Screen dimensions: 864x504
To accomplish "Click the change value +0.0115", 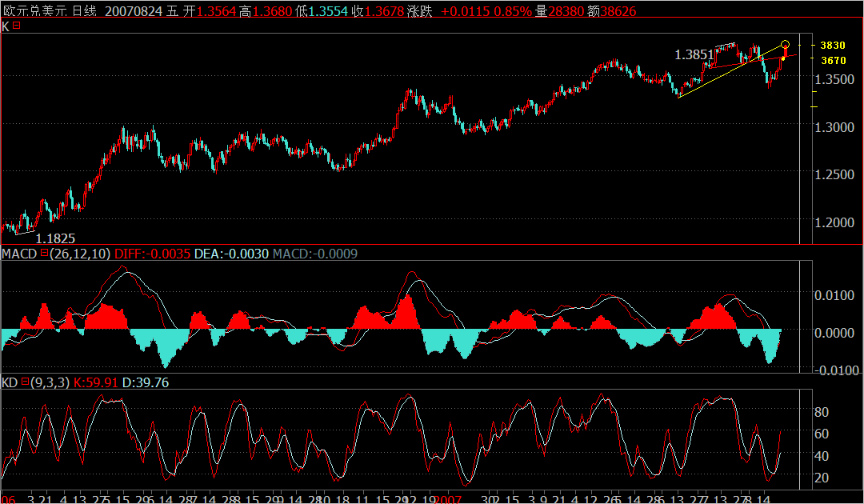I will (465, 11).
